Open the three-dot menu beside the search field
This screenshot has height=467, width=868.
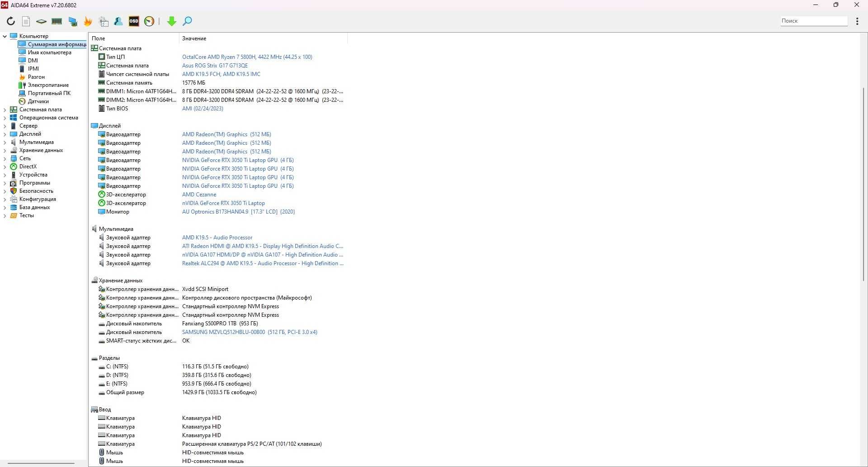[857, 21]
